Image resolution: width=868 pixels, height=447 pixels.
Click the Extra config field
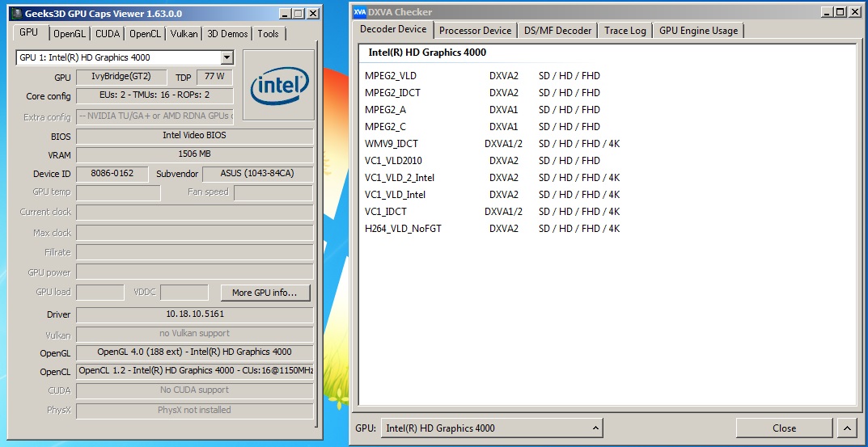pos(155,117)
